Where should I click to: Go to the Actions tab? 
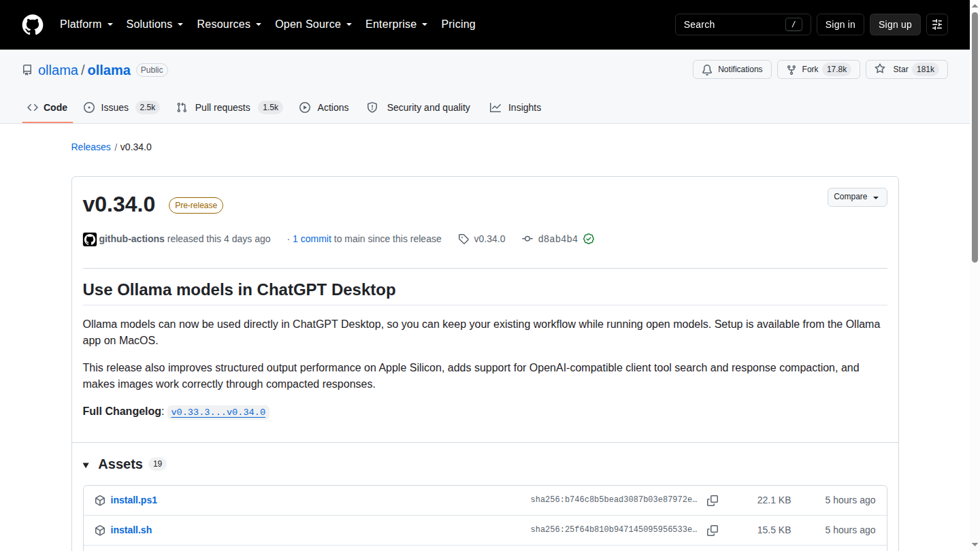(x=325, y=107)
